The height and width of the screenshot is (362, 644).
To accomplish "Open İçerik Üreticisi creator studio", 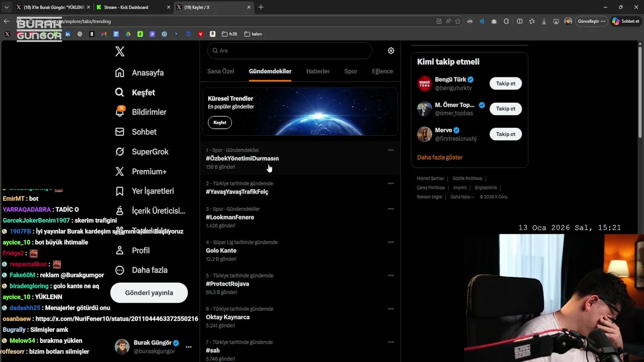I will pos(150,211).
